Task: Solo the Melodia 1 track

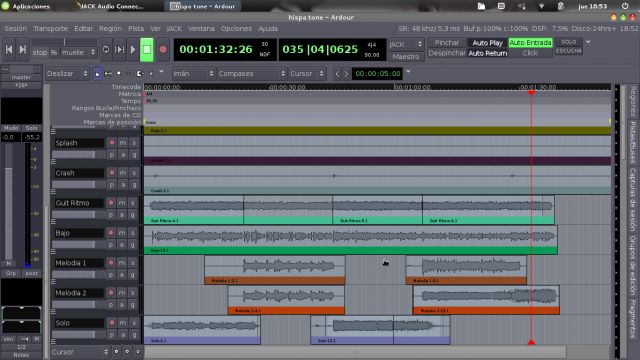Action: coord(133,262)
